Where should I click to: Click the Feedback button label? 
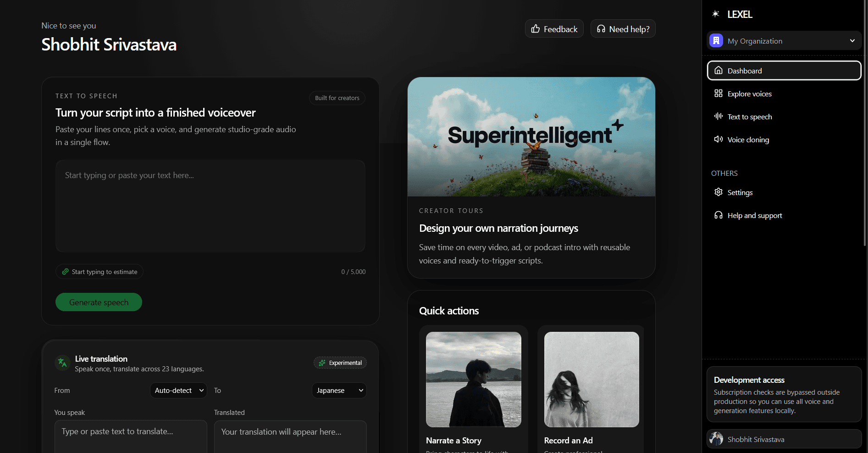(x=560, y=29)
